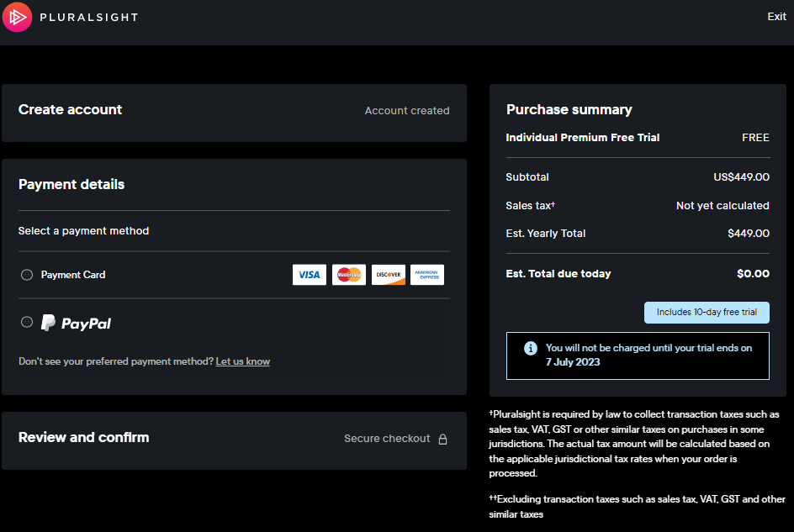Click the '7 July 2023' trial end date
794x532 pixels.
(x=573, y=362)
